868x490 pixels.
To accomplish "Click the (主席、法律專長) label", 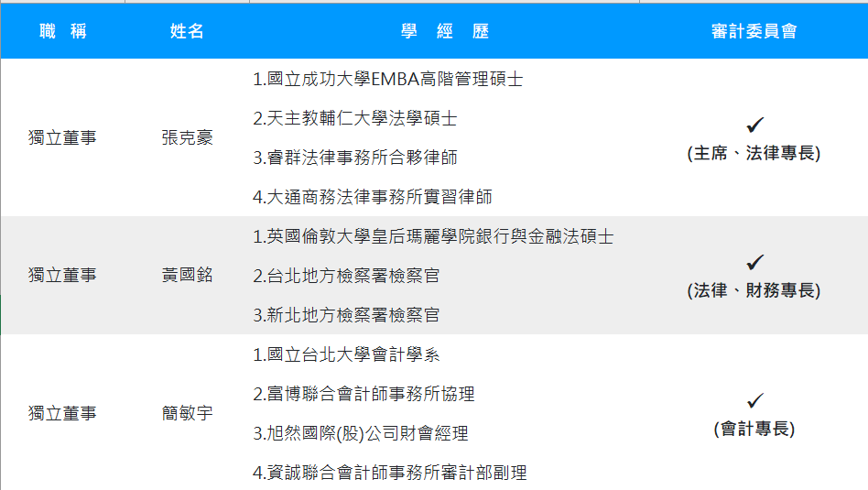I will [754, 154].
